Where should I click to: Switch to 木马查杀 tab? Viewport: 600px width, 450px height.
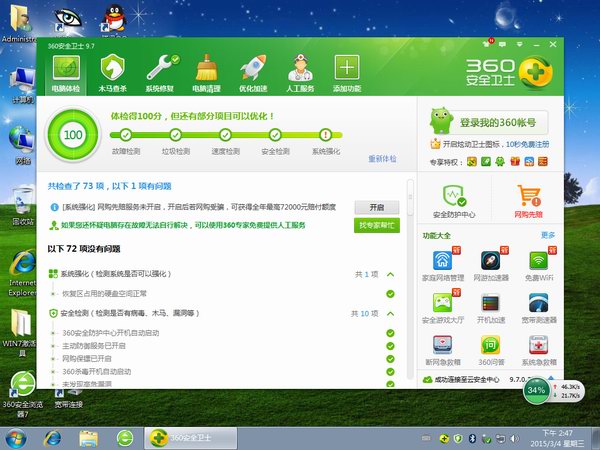pos(112,75)
